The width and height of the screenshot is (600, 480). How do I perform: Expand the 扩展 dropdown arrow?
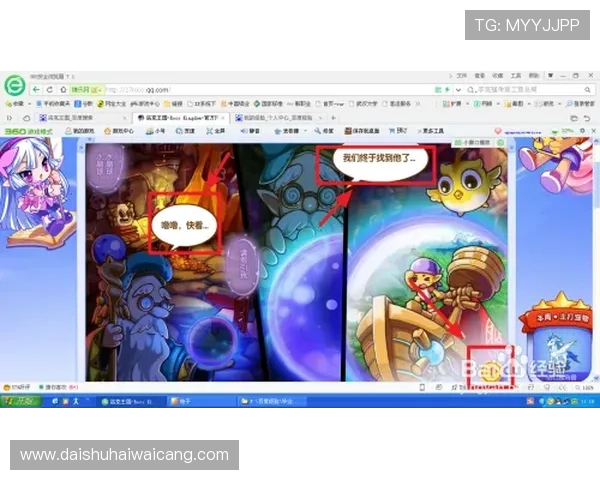467,104
